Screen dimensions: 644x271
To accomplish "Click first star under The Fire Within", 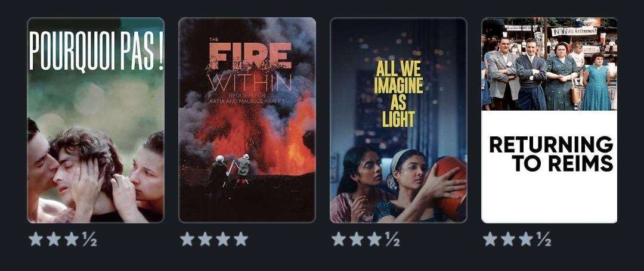I will coord(187,239).
